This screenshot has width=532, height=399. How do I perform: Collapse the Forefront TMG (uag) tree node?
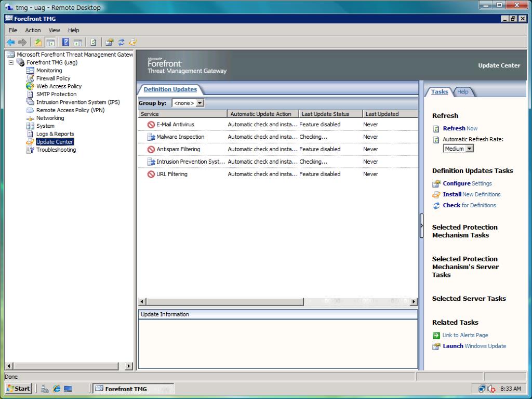coord(11,62)
